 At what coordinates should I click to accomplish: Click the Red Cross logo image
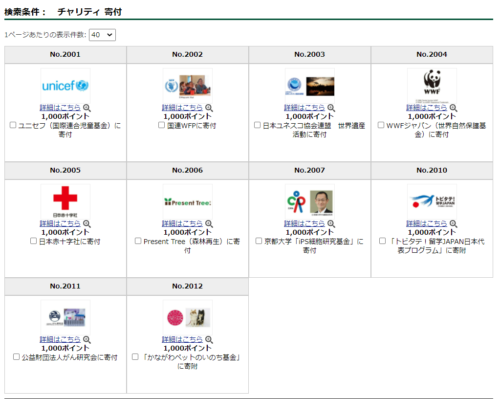[x=65, y=201]
